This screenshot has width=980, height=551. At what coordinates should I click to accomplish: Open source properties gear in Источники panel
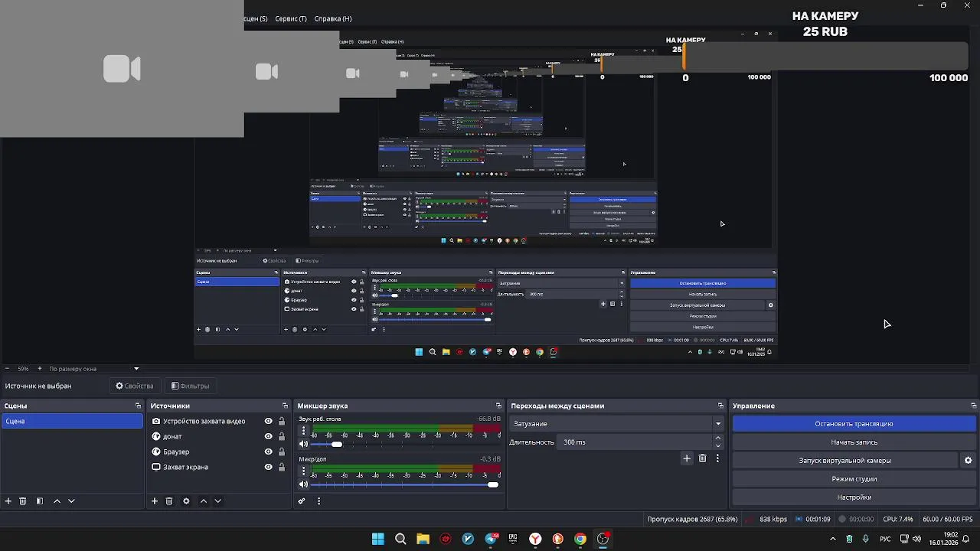pos(186,501)
